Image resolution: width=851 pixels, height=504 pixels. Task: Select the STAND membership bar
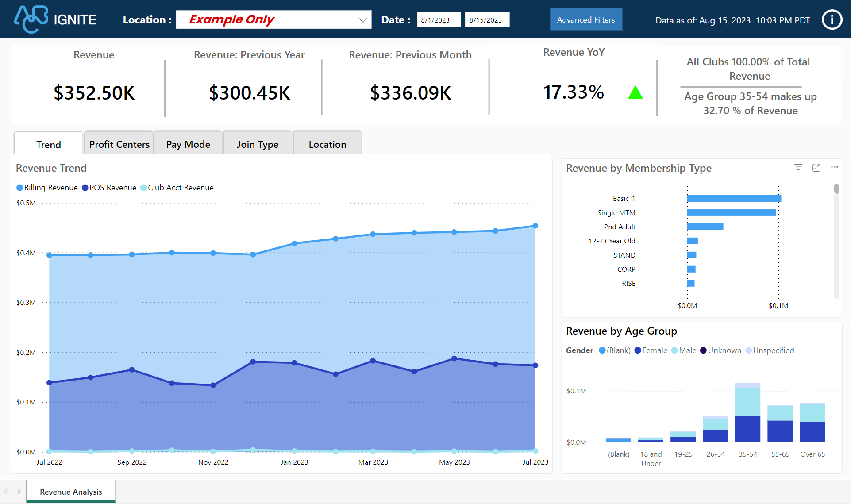click(x=692, y=255)
